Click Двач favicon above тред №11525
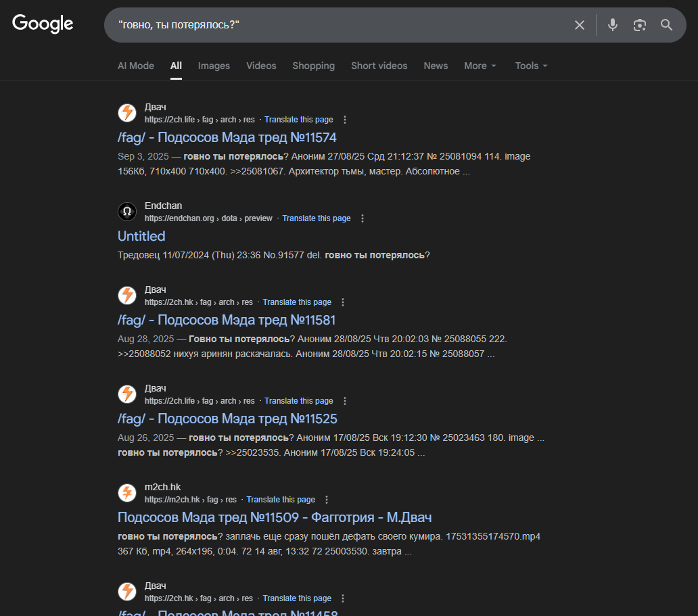Screen dimensions: 698x616 pyautogui.click(x=127, y=394)
